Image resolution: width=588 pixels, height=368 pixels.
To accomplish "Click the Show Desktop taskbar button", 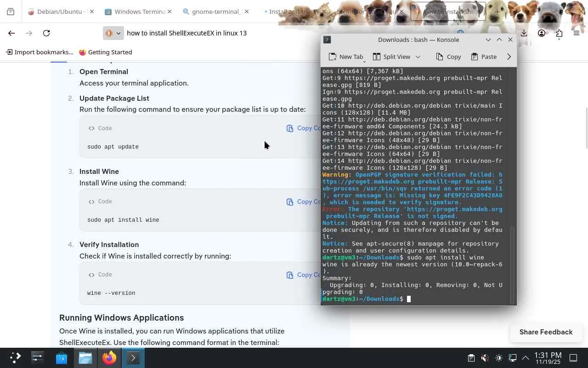I will click(x=573, y=358).
